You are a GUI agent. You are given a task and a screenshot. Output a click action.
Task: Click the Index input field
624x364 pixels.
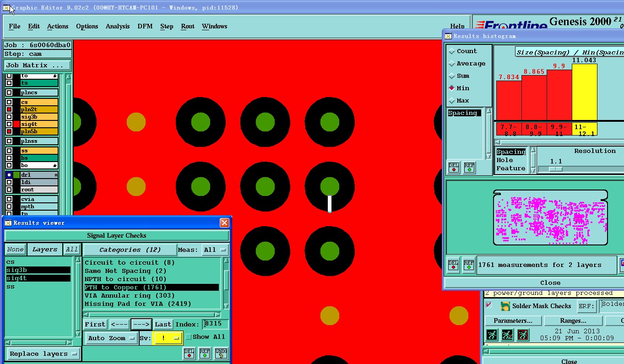(x=215, y=324)
